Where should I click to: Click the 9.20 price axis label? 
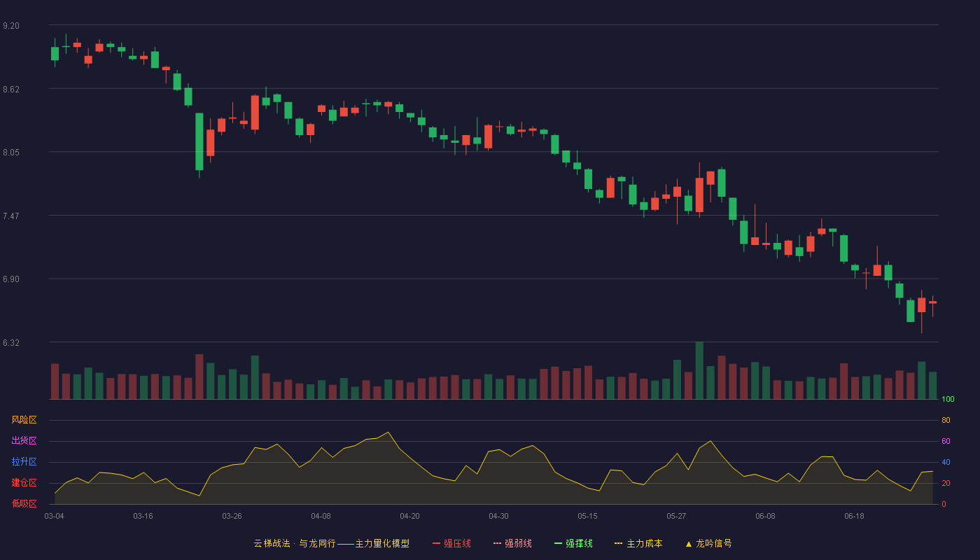pyautogui.click(x=11, y=26)
